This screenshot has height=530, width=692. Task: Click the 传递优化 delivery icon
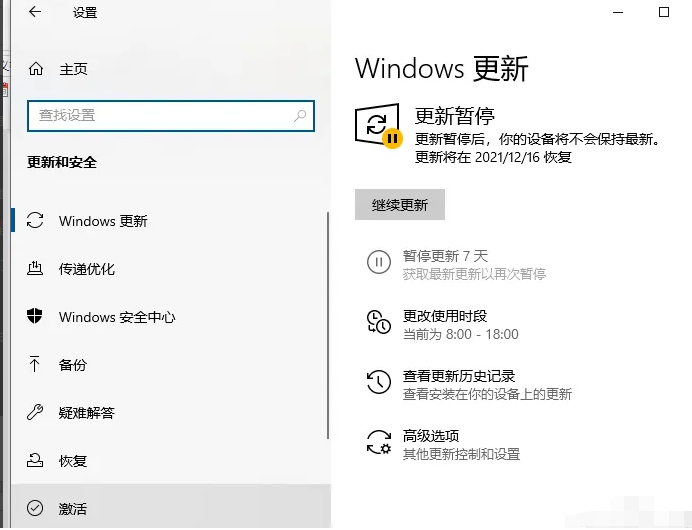click(x=36, y=269)
